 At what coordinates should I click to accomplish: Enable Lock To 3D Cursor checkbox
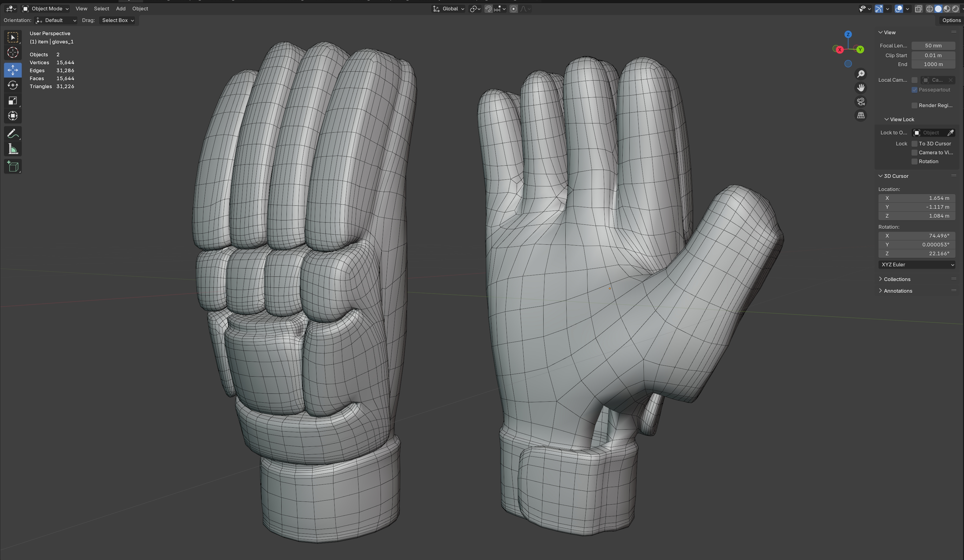(915, 144)
